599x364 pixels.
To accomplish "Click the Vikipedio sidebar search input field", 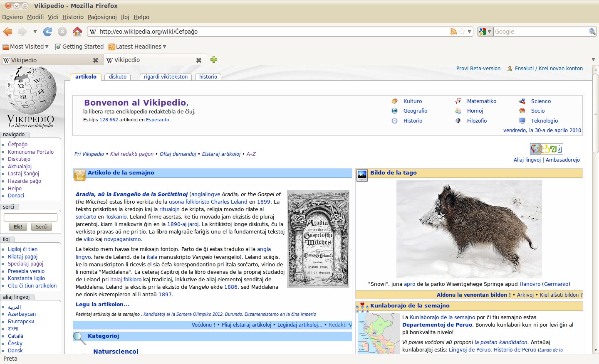I will click(30, 217).
